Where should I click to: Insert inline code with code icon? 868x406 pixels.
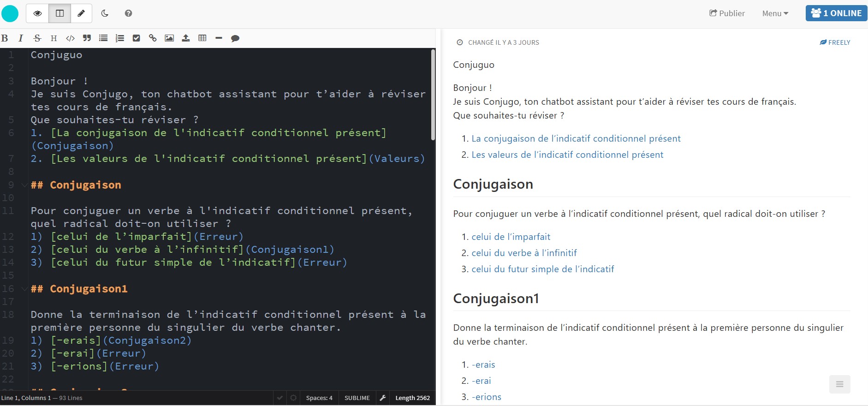point(70,38)
